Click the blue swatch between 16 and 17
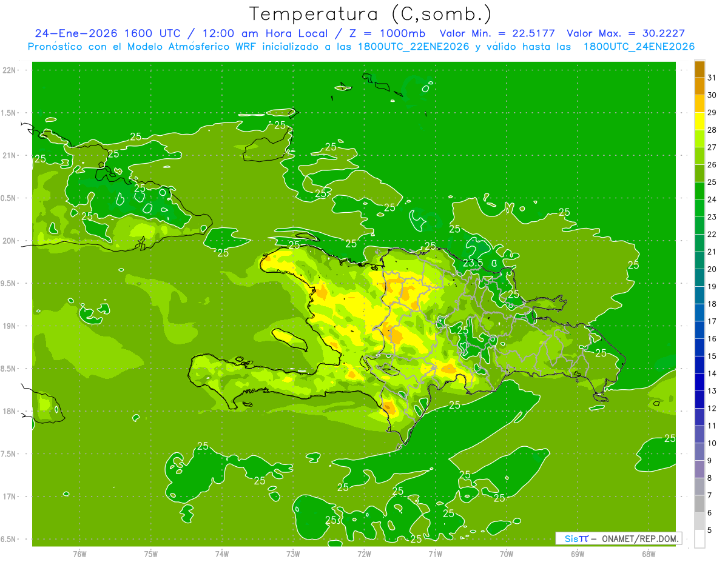 pos(699,330)
